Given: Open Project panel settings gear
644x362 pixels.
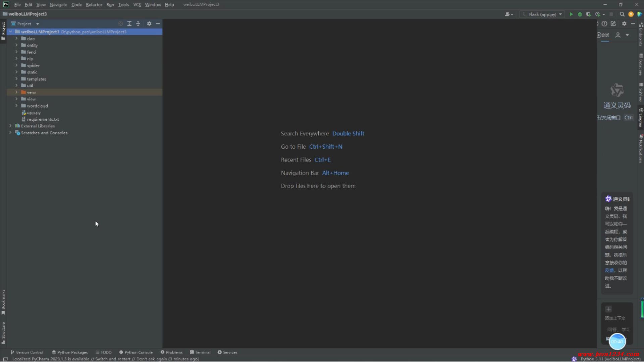Looking at the screenshot, I should (149, 24).
